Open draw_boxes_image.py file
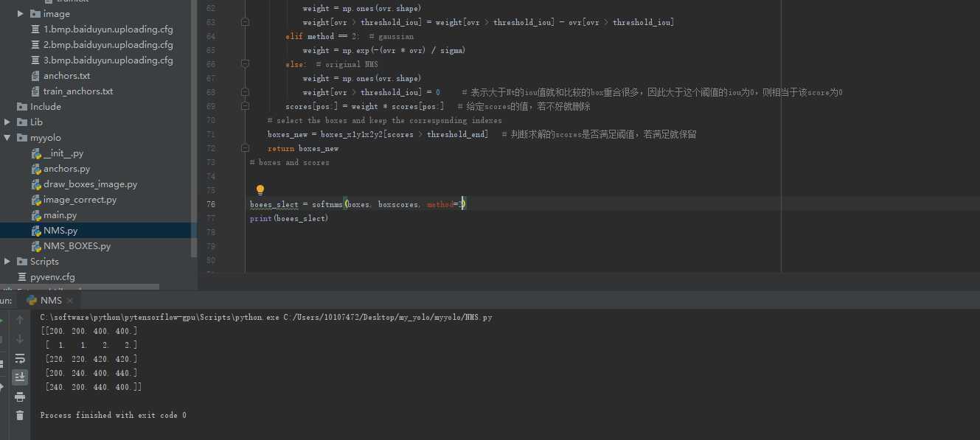The height and width of the screenshot is (440, 980). point(90,184)
